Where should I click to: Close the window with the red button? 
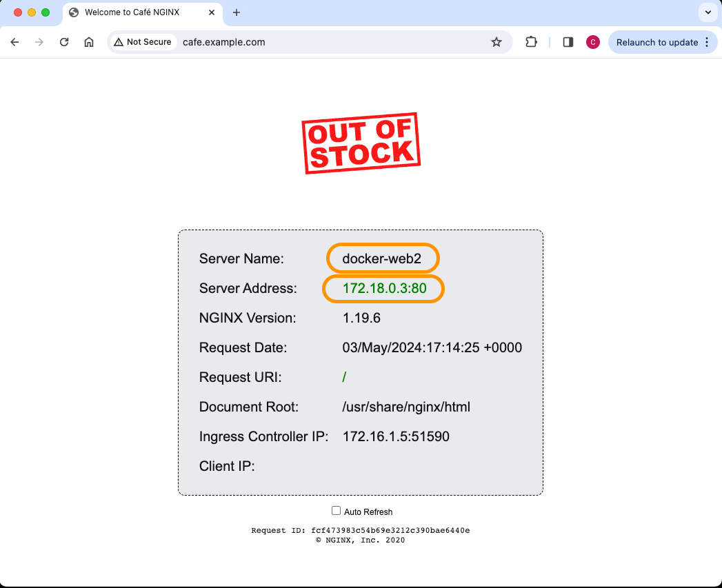tap(18, 12)
